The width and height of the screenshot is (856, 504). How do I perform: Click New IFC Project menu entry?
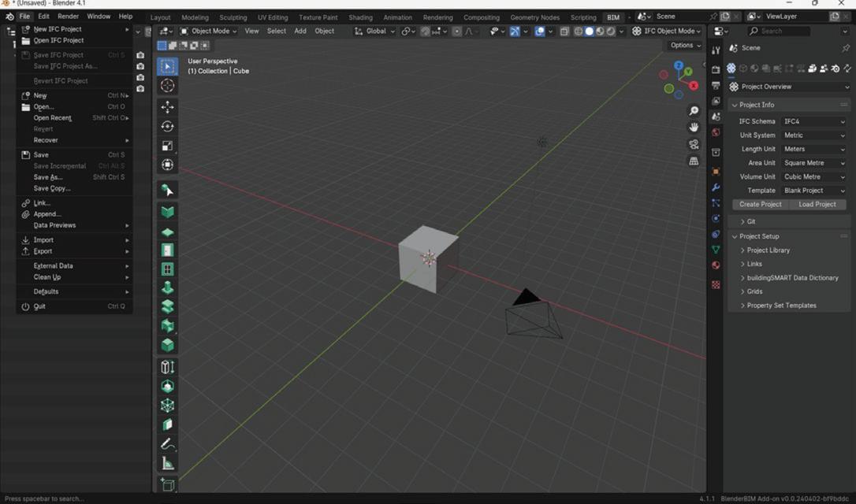click(75, 29)
